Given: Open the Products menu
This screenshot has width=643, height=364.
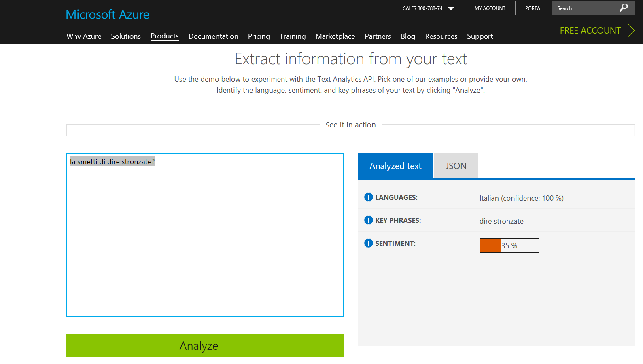Looking at the screenshot, I should click(164, 36).
